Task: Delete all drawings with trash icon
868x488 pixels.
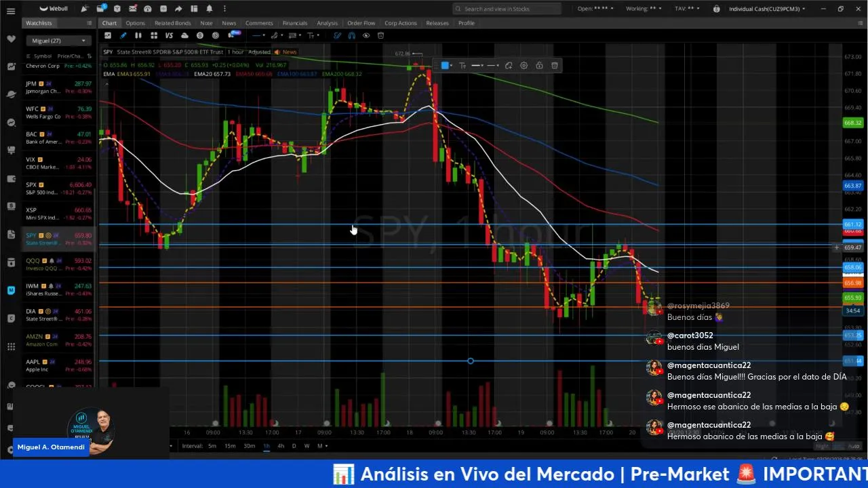Action: point(380,35)
